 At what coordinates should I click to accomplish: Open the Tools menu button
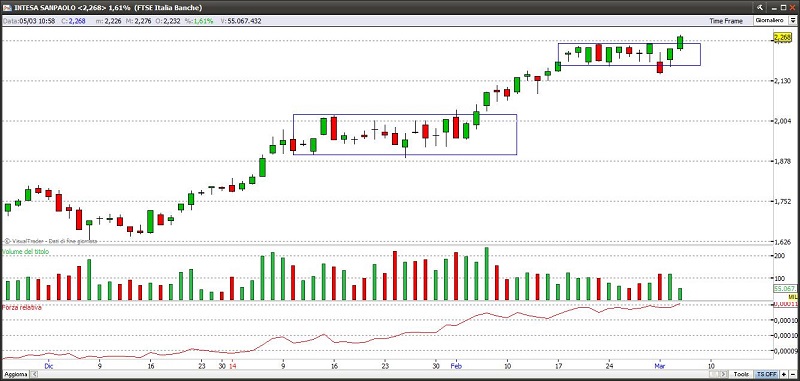pyautogui.click(x=741, y=374)
